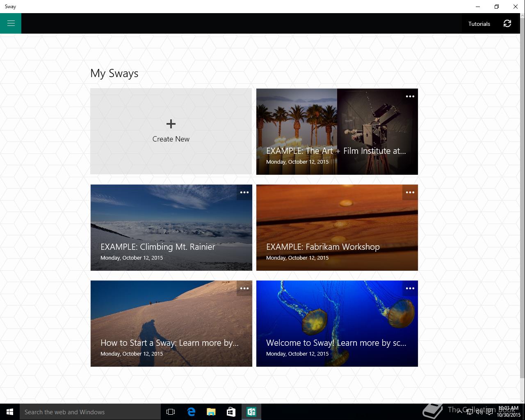Open the Fabrikam Workshop Sway
Viewport: 525px width, 420px height.
coord(337,228)
